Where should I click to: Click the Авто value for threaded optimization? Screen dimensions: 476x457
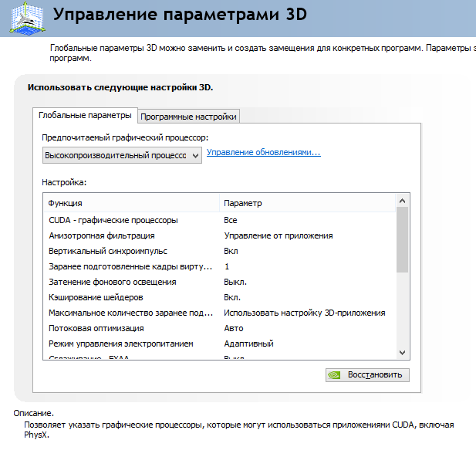[234, 329]
